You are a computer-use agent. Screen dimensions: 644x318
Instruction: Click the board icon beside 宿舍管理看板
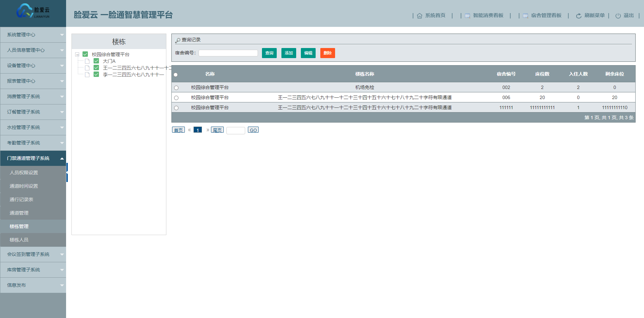tap(526, 16)
